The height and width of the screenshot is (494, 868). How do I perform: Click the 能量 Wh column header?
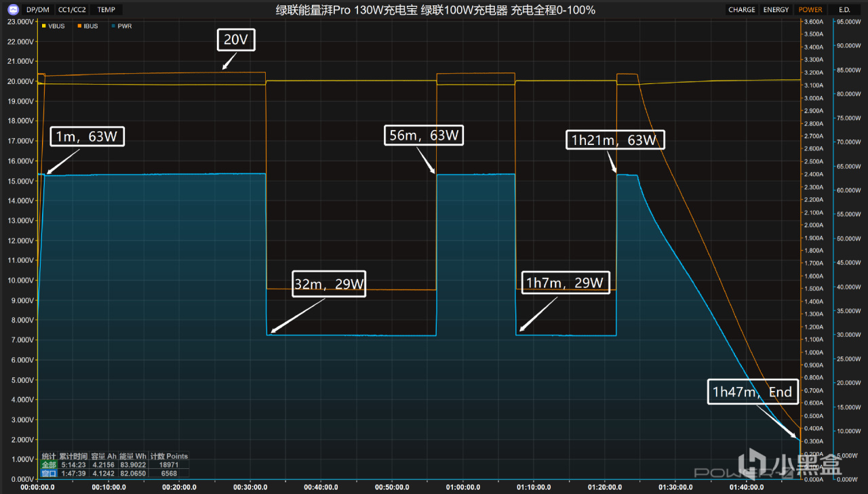click(133, 456)
